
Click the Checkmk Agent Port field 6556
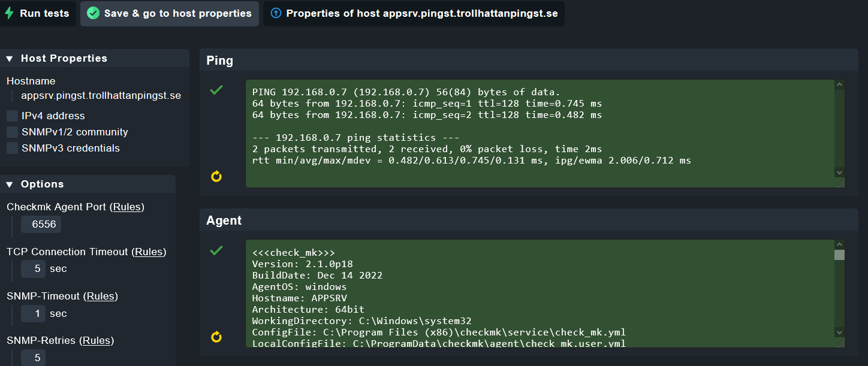[x=41, y=225]
